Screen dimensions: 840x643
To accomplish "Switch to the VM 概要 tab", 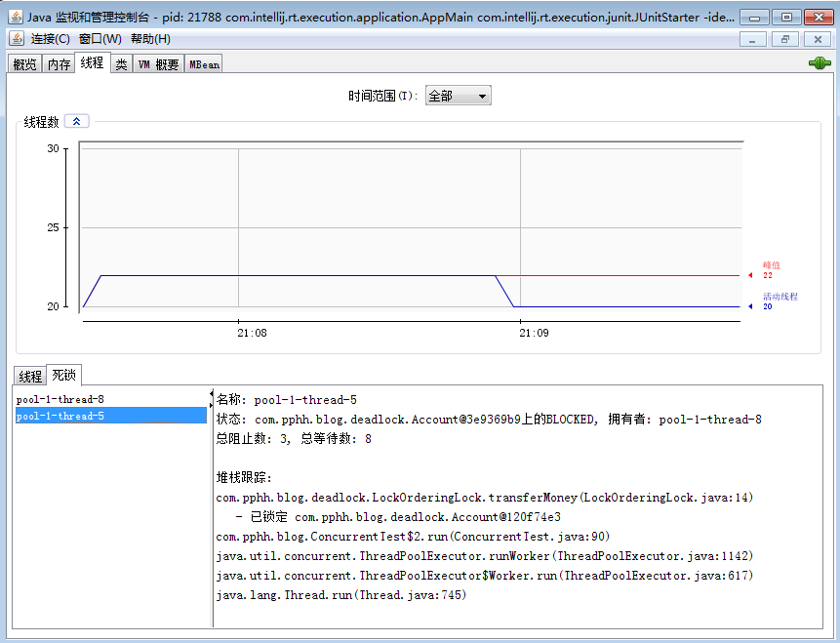I will click(x=159, y=64).
